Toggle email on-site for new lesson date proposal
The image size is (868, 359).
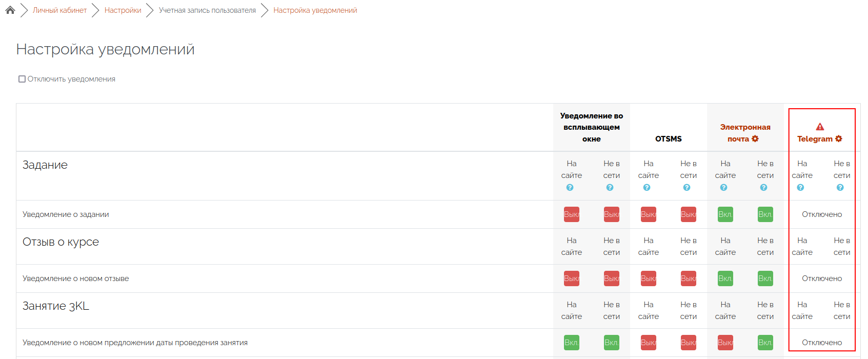pyautogui.click(x=725, y=343)
